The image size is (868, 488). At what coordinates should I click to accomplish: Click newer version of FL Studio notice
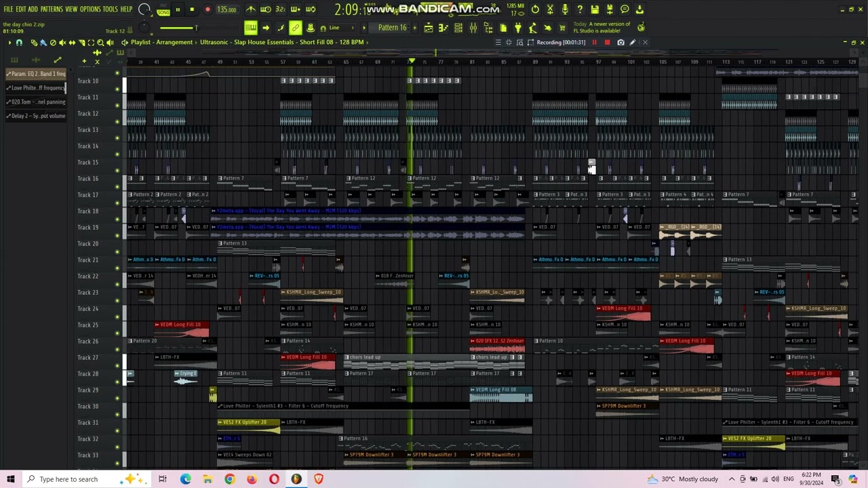[x=601, y=27]
